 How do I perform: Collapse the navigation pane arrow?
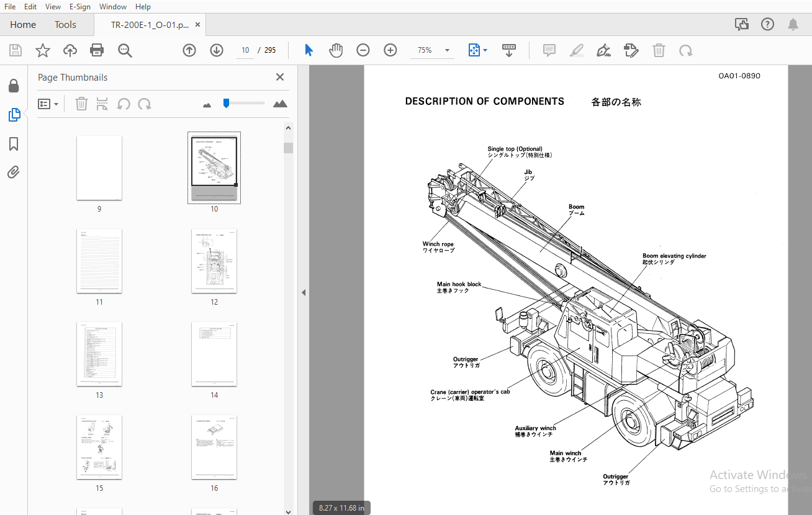coord(304,292)
